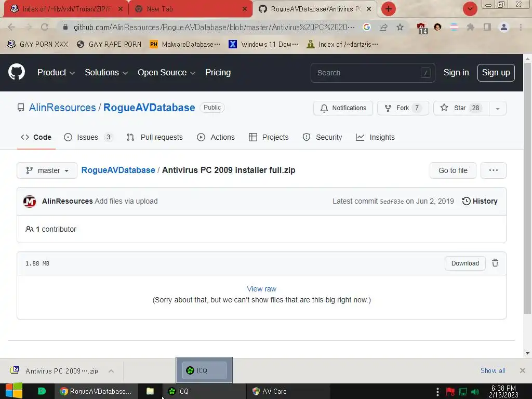532x399 pixels.
Task: Open Google icon in address bar
Action: click(x=366, y=27)
